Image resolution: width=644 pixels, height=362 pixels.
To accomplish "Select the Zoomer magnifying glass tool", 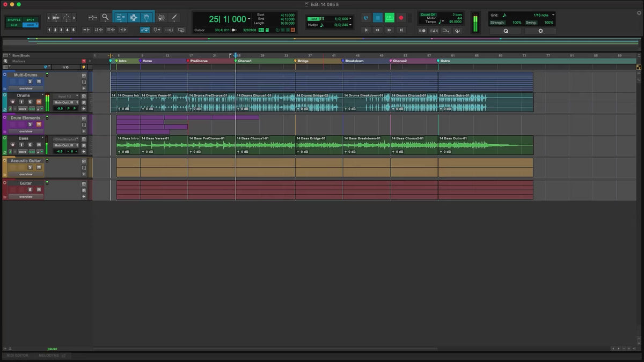I will coord(105,17).
